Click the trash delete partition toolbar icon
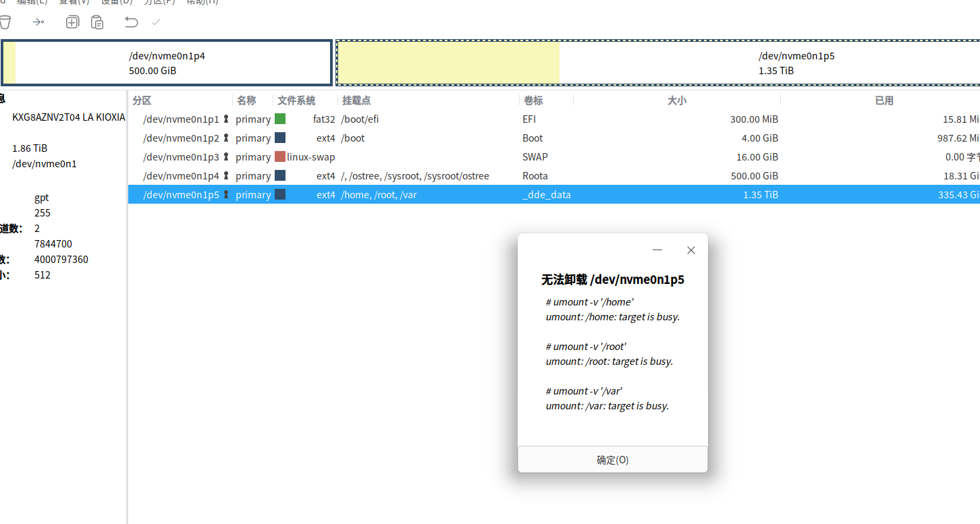The image size is (980, 524). tap(5, 22)
